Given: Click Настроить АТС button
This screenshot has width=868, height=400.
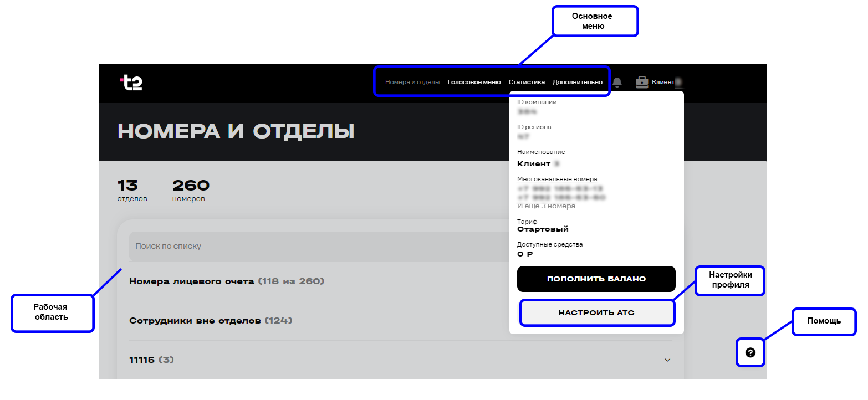Looking at the screenshot, I should [x=596, y=313].
